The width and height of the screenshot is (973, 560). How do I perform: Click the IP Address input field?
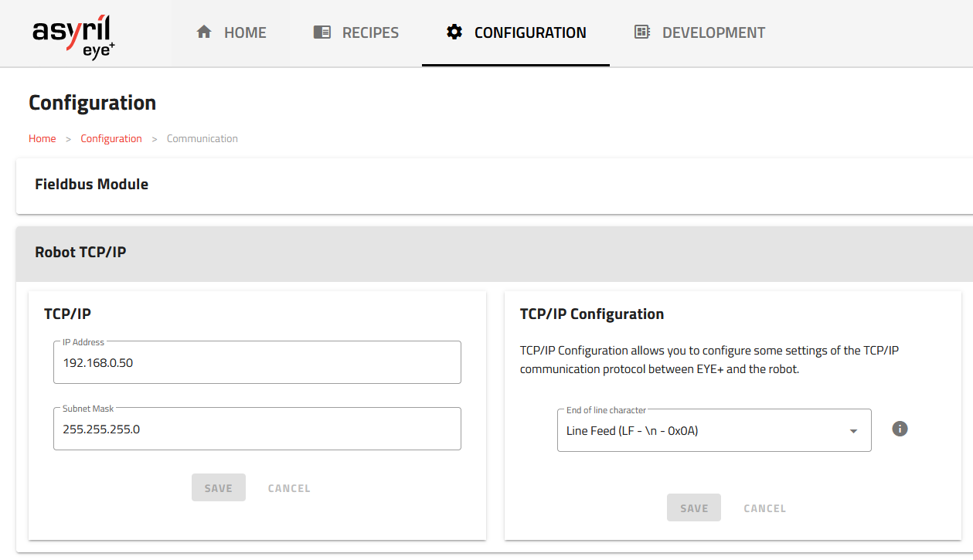[x=257, y=362]
